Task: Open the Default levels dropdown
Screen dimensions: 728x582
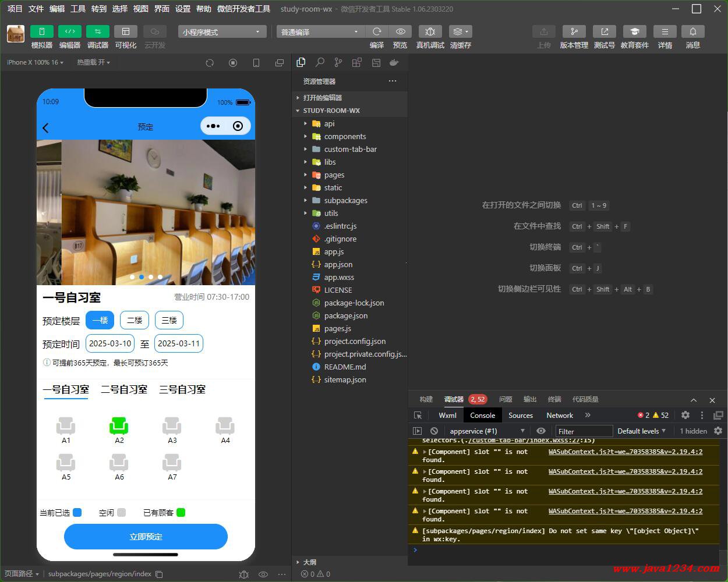Action: (641, 431)
